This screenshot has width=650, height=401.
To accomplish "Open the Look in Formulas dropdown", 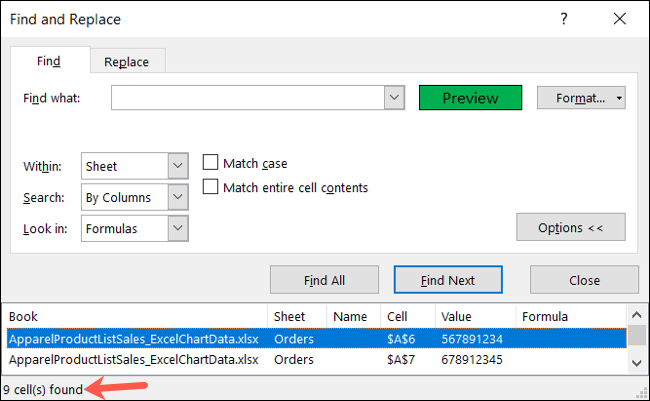I will (x=178, y=228).
